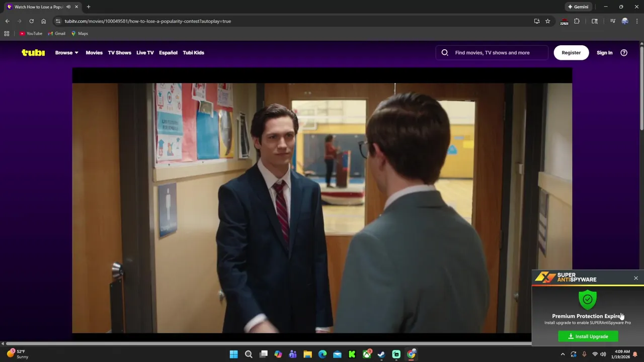Open the Chrome apps grid in bookmarks bar
644x362 pixels.
coord(7,34)
